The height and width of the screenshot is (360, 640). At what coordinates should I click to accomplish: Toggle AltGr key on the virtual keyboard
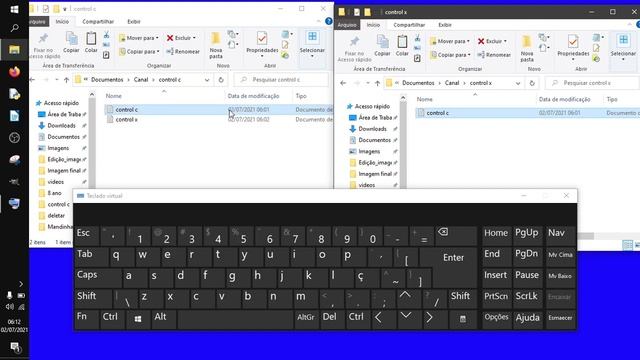[306, 319]
